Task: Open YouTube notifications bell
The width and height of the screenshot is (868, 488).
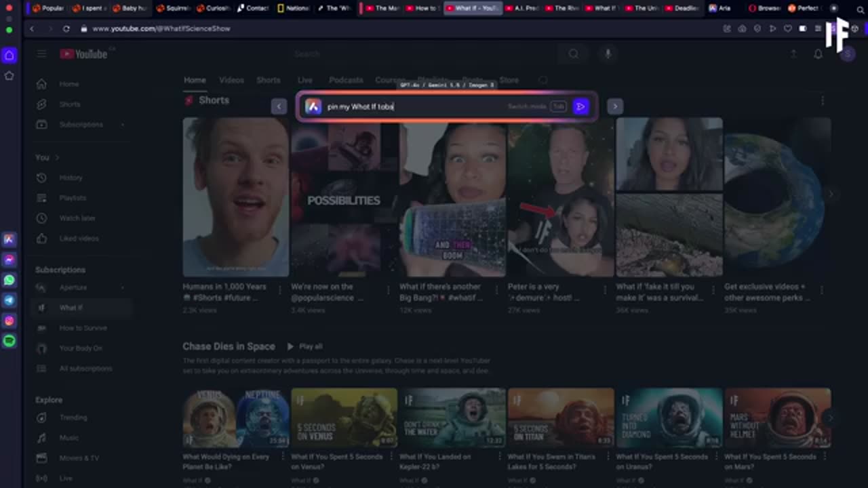Action: (x=818, y=54)
